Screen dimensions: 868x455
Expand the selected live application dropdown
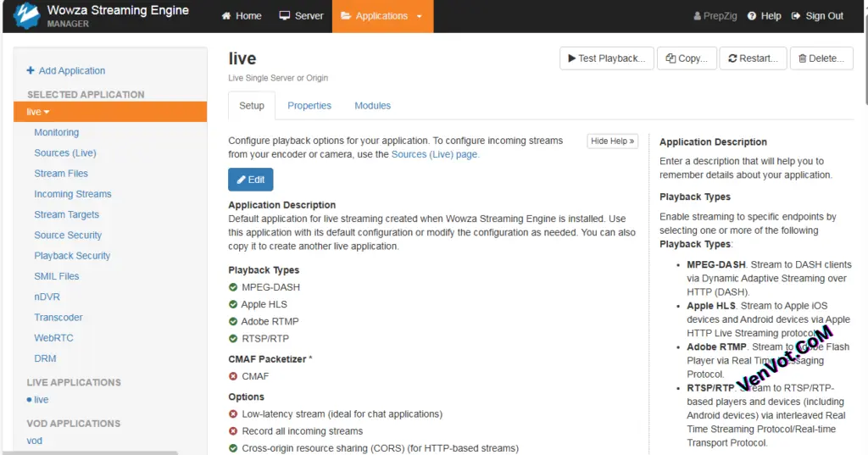(x=110, y=112)
